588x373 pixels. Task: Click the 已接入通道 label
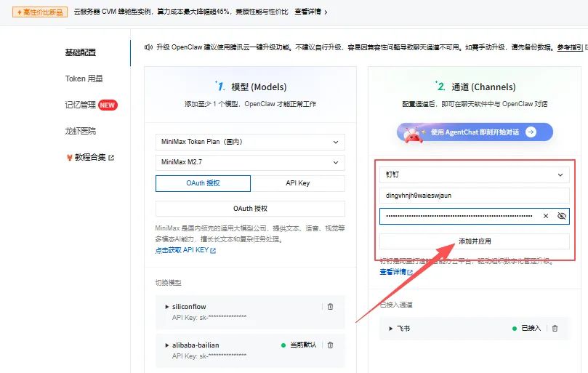click(x=396, y=305)
